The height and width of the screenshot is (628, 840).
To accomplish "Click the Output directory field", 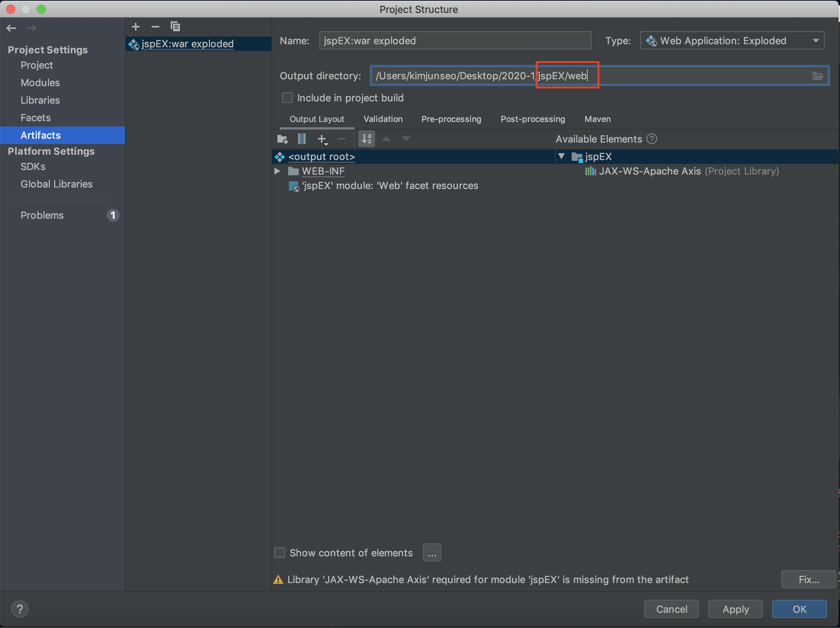I will (600, 76).
